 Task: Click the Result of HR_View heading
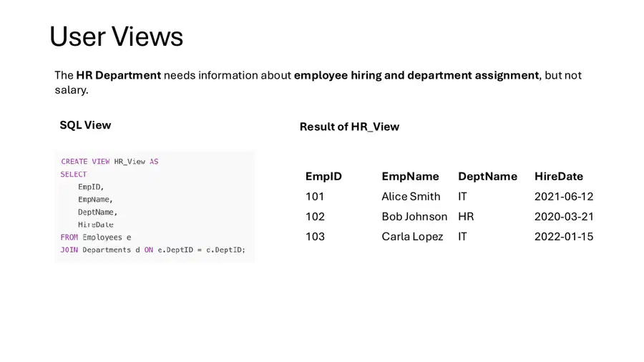[349, 127]
